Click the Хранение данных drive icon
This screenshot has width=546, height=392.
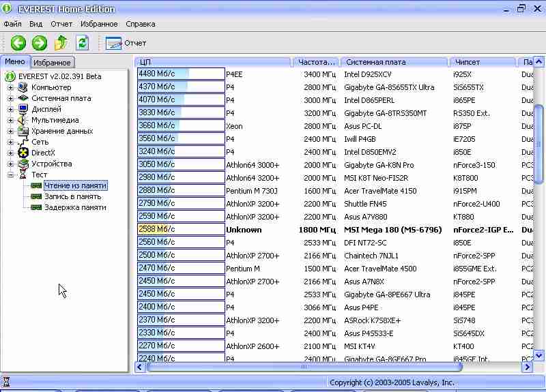23,131
